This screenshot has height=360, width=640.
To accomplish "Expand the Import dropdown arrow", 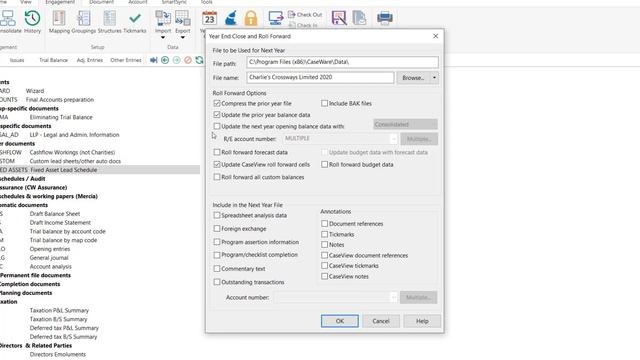I will 163,38.
